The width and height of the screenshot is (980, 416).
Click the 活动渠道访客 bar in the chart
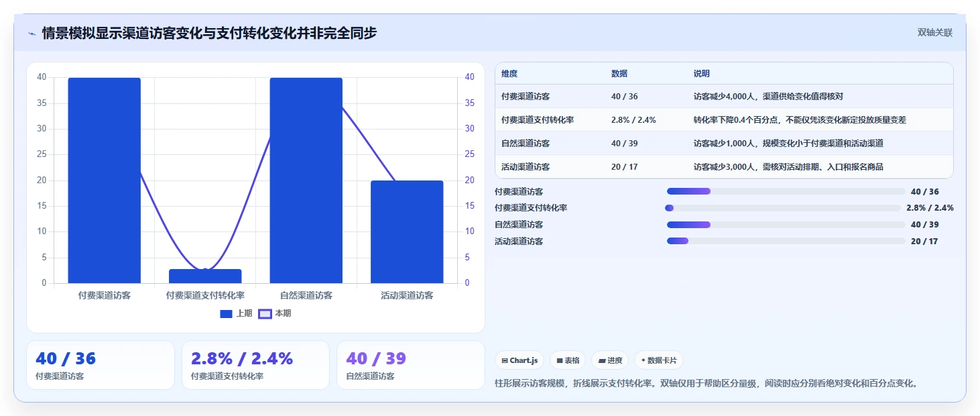click(x=407, y=231)
